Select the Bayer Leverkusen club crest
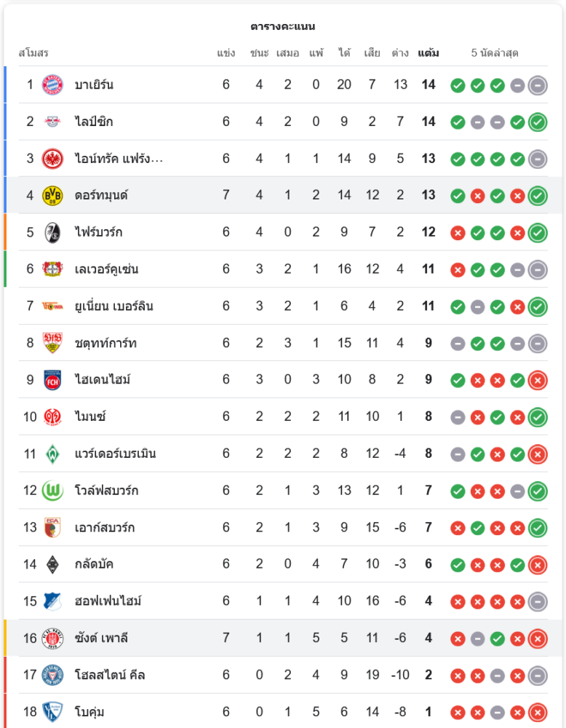The height and width of the screenshot is (728, 566). [x=52, y=269]
